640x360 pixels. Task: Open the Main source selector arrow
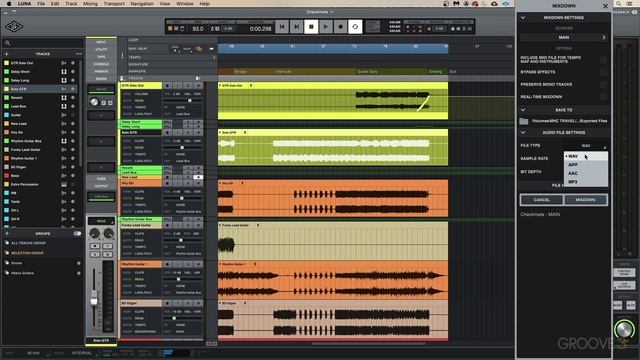pyautogui.click(x=604, y=38)
